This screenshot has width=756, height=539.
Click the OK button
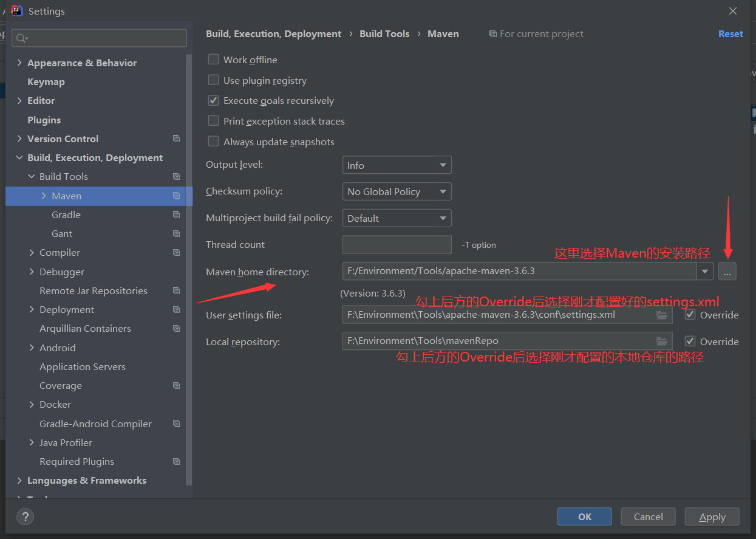click(585, 517)
